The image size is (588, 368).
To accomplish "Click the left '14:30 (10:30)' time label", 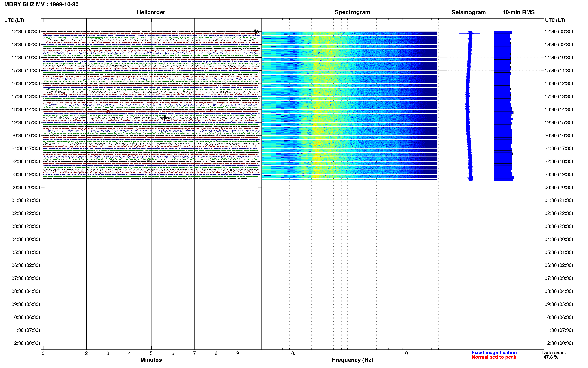I will pyautogui.click(x=26, y=57).
